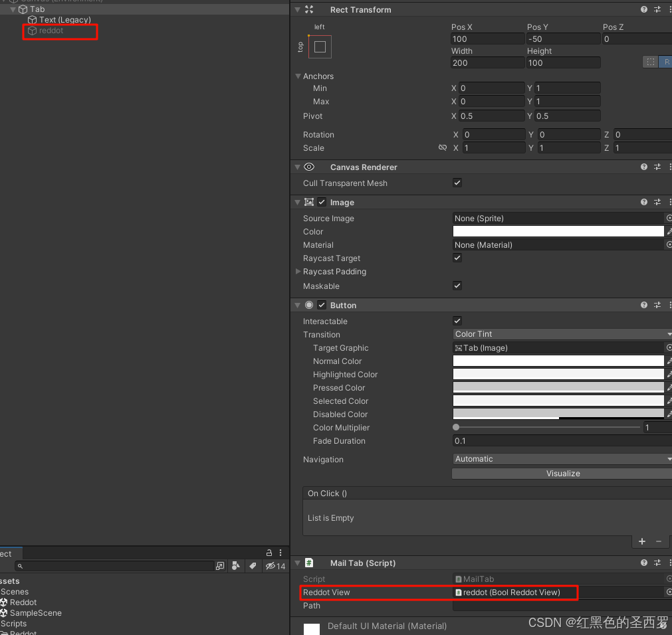Click the Reddot View object reference field
Screen dimensions: 672x635
tap(558, 592)
